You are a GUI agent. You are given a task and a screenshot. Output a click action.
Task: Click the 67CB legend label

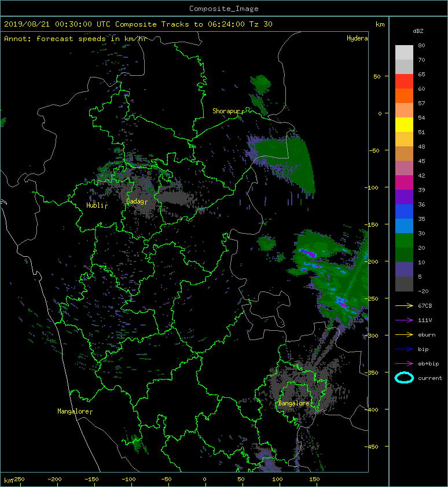pos(425,305)
